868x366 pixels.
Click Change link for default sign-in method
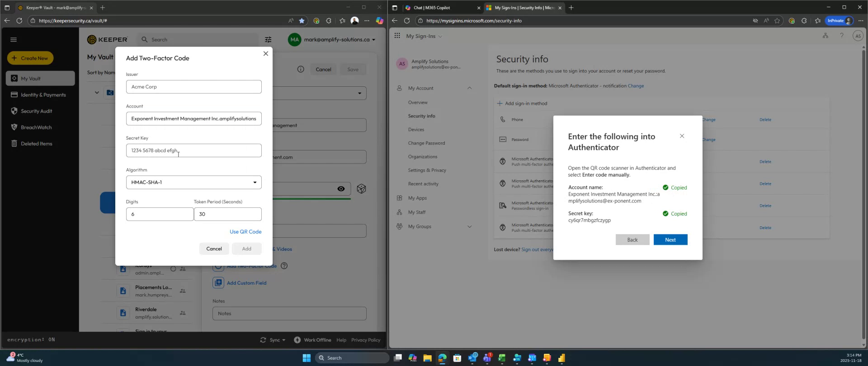(x=636, y=86)
